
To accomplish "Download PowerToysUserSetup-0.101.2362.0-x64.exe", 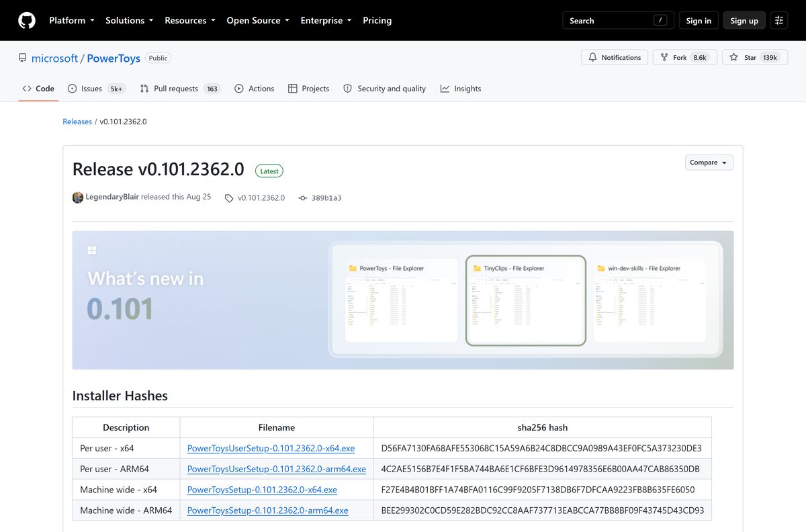I will (271, 448).
